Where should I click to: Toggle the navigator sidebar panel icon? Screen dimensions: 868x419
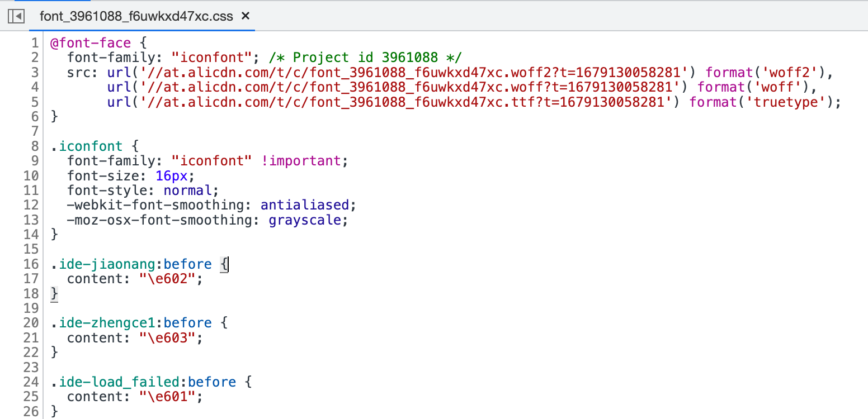pos(16,16)
